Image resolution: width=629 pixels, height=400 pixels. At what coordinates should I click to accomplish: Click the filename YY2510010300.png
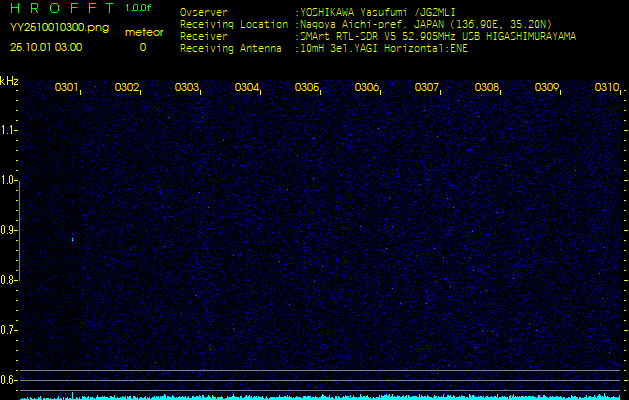(x=59, y=28)
